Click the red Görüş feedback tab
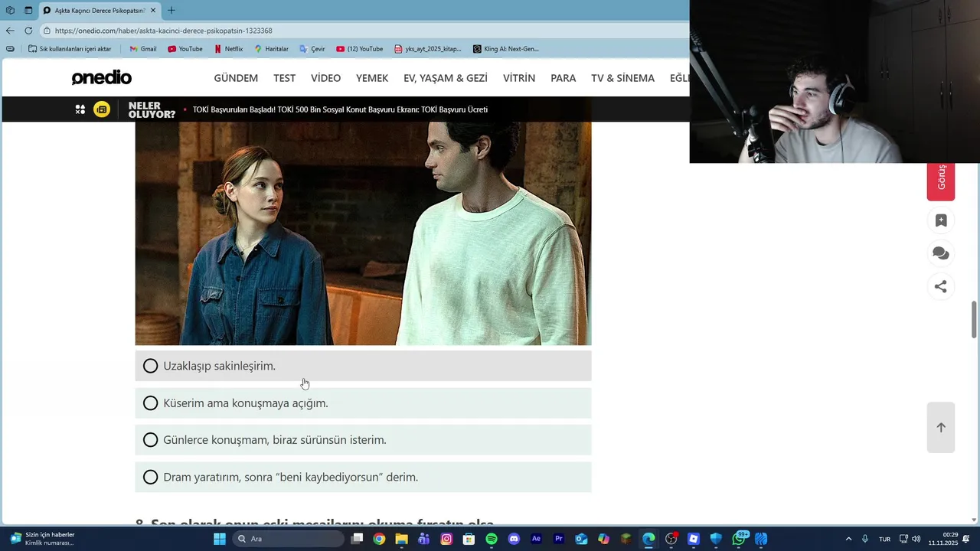The width and height of the screenshot is (980, 551). coord(941,181)
